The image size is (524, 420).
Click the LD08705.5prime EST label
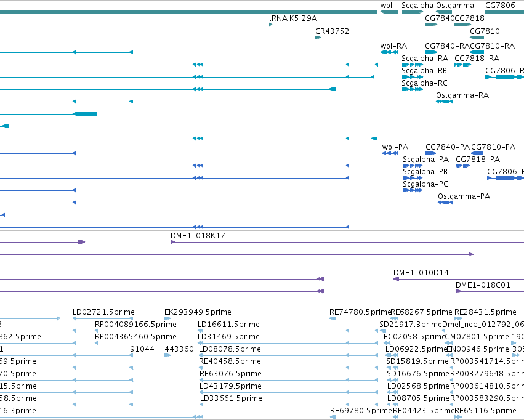pos(418,399)
